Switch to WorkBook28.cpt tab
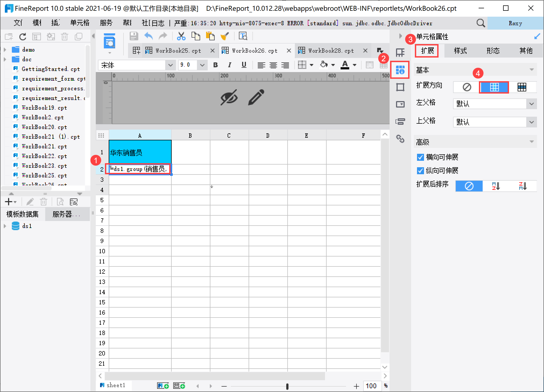The height and width of the screenshot is (392, 544). point(331,51)
